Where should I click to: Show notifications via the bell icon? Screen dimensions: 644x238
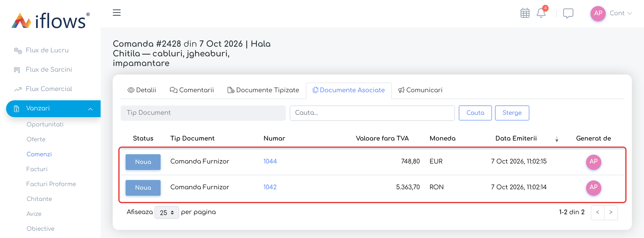[541, 13]
